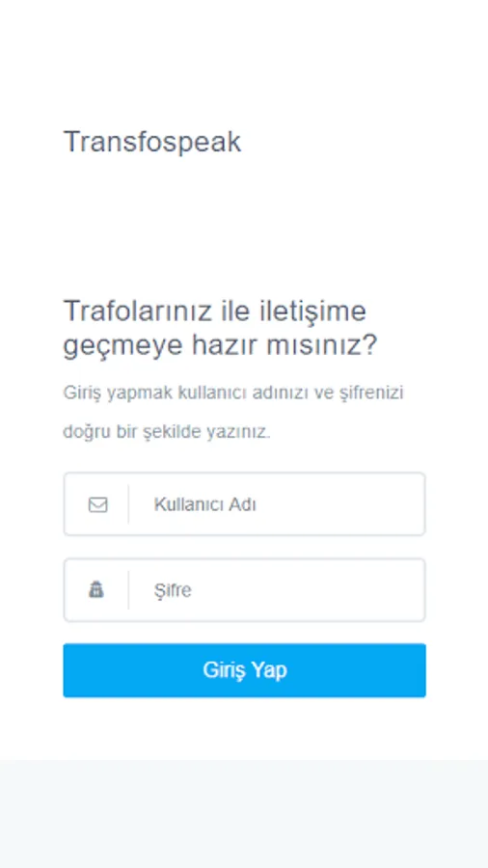This screenshot has width=488, height=868.
Task: Click the divider next to padlock icon
Action: pyautogui.click(x=128, y=590)
